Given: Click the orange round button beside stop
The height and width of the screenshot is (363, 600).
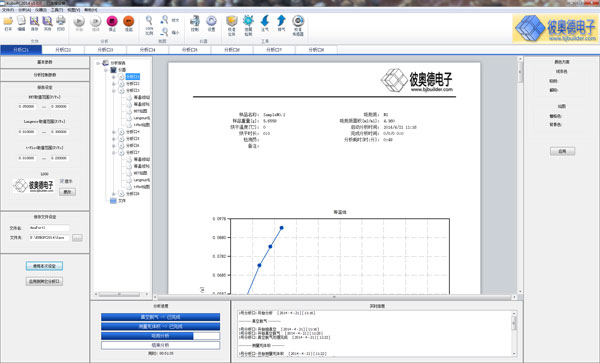Looking at the screenshot, I should 129,21.
